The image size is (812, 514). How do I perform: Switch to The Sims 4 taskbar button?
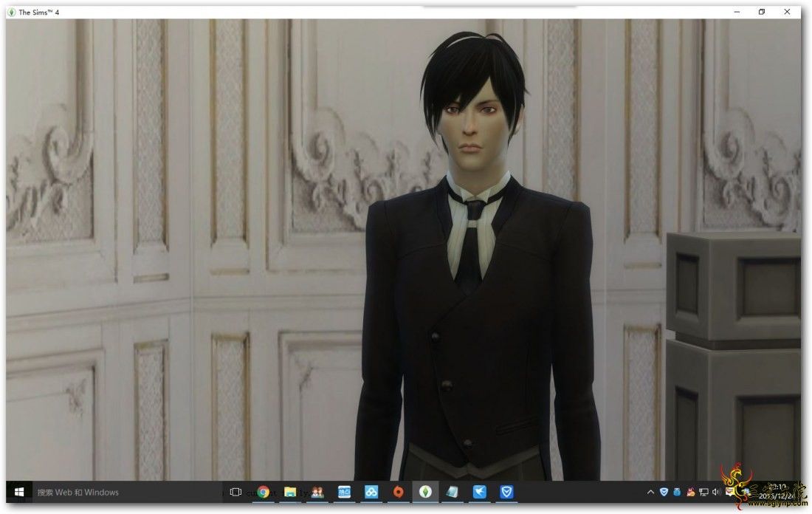coord(425,493)
